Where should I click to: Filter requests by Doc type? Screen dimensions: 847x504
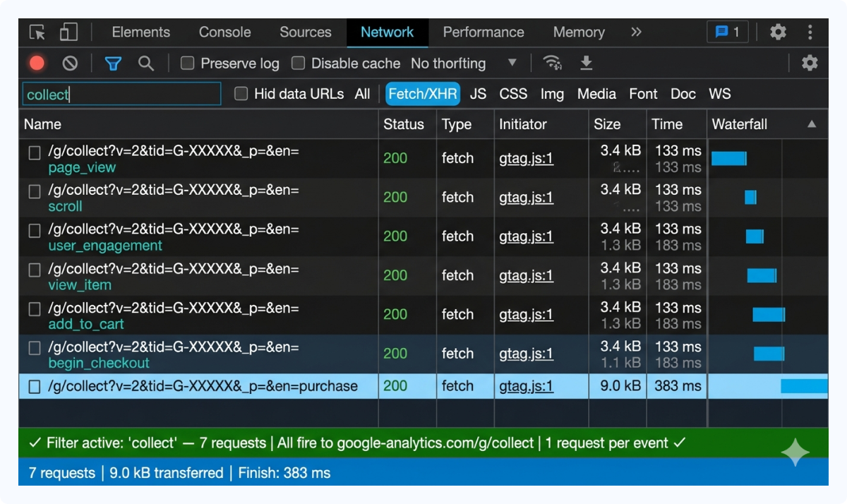click(x=683, y=94)
